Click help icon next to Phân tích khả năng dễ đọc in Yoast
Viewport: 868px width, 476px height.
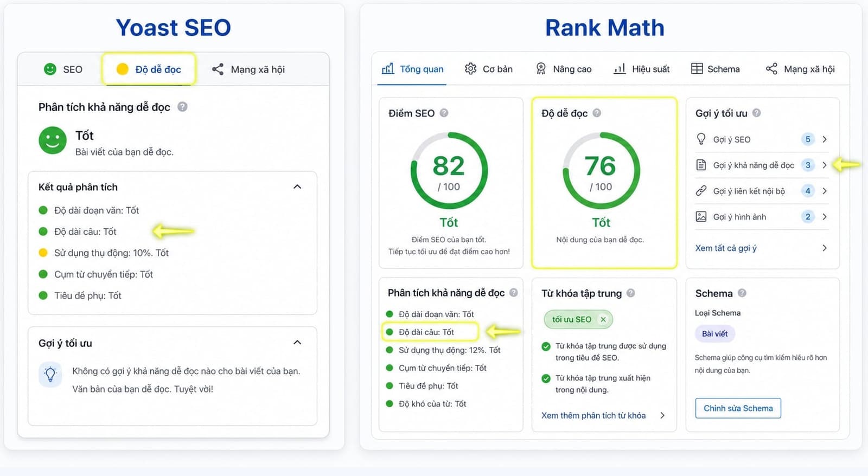pyautogui.click(x=183, y=107)
